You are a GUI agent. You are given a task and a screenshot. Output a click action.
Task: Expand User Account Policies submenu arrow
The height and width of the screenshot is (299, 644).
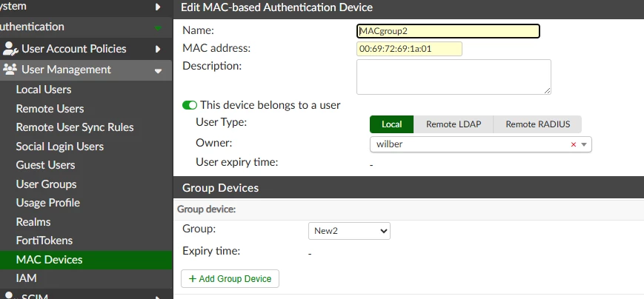[158, 49]
